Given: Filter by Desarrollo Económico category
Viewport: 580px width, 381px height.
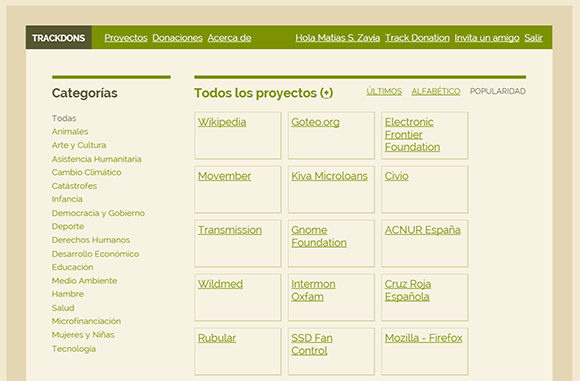Looking at the screenshot, I should pyautogui.click(x=95, y=254).
